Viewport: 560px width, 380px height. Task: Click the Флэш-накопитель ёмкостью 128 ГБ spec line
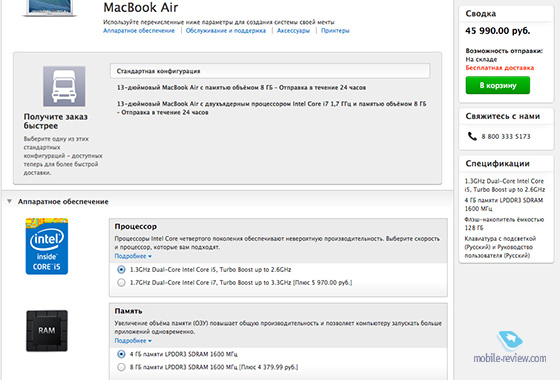[x=504, y=224]
